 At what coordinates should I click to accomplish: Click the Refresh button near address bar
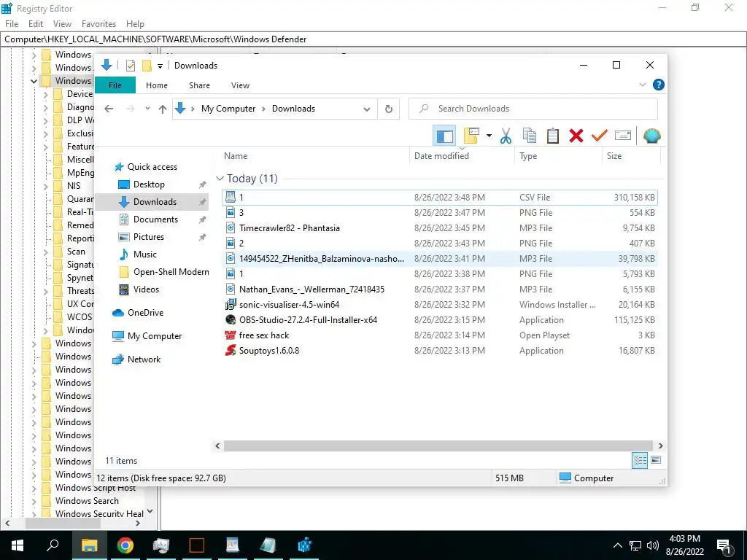click(389, 109)
